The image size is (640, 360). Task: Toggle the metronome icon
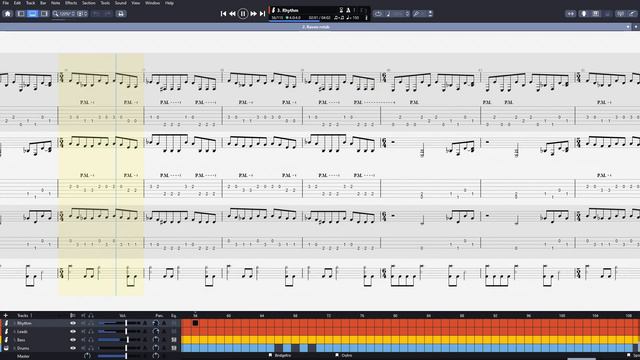click(348, 10)
